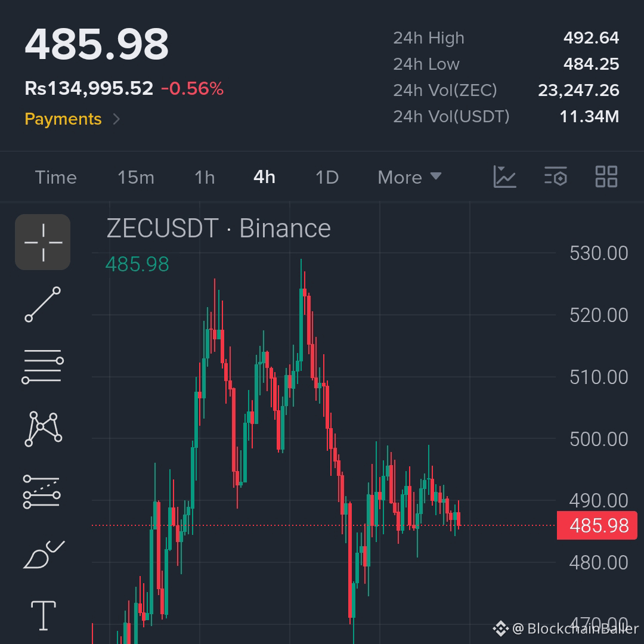Viewport: 644px width, 644px height.
Task: Click the 24h Low label
Action: point(426,64)
